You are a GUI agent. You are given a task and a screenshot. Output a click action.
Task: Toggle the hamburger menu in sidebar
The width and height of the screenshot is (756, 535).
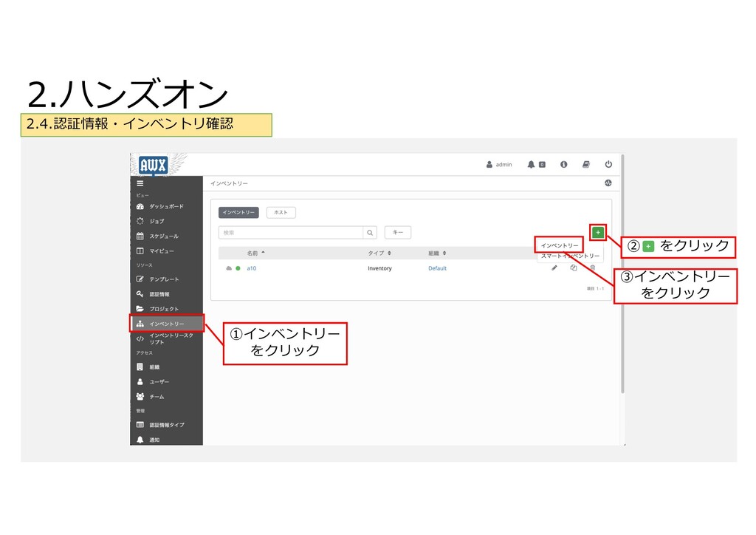pos(140,183)
